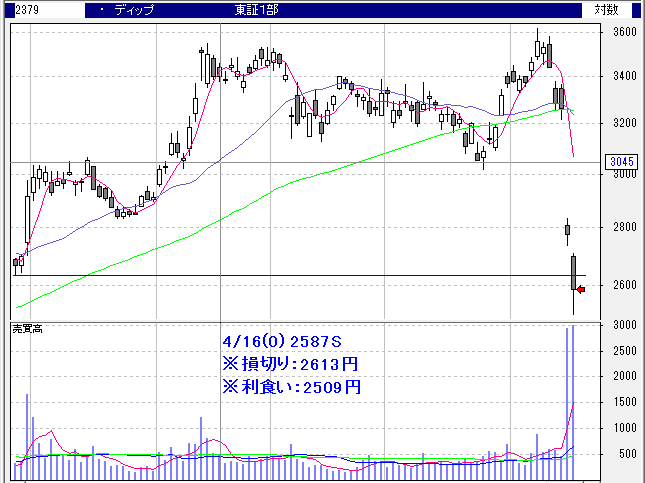Image resolution: width=645 pixels, height=483 pixels.
Task: Click the 3000 volume axis label
Action: click(624, 326)
